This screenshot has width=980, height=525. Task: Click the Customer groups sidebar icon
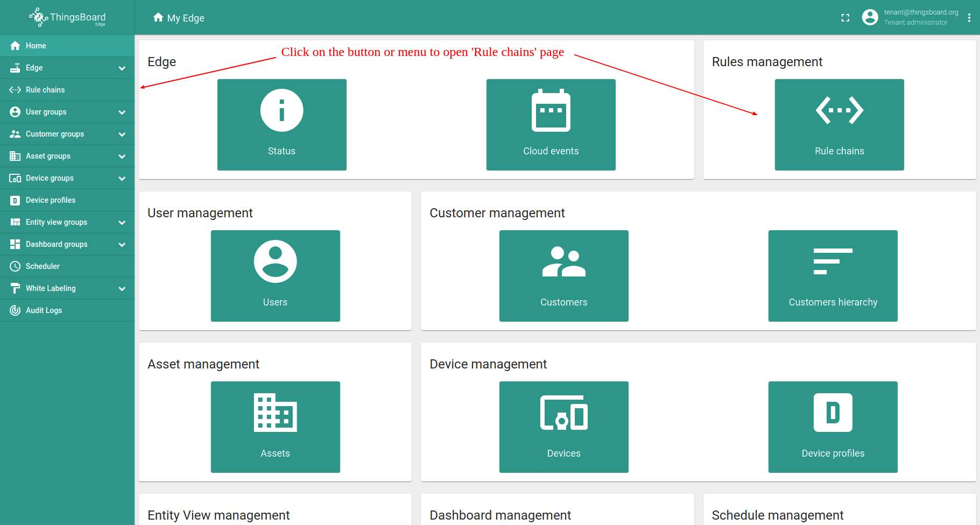point(15,134)
